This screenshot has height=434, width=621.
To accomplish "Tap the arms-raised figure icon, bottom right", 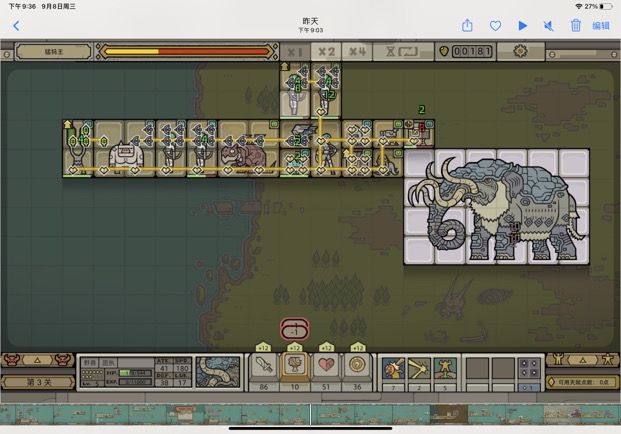I will click(558, 360).
